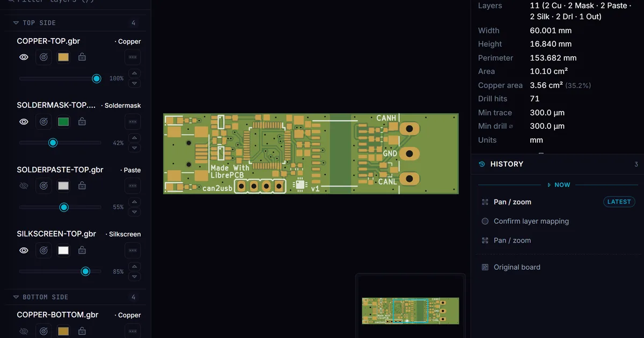Click the Drill hits value 71
Viewport: 644px width, 338px height.
click(x=535, y=99)
